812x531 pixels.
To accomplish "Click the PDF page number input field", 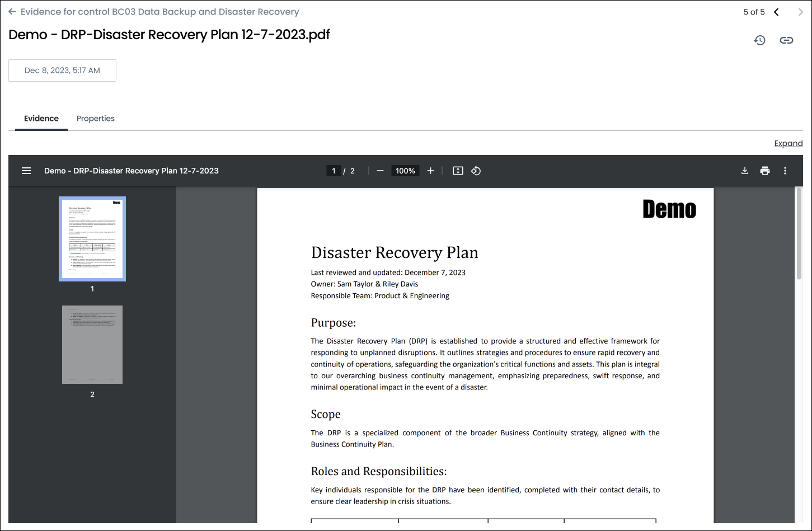I will click(x=334, y=171).
